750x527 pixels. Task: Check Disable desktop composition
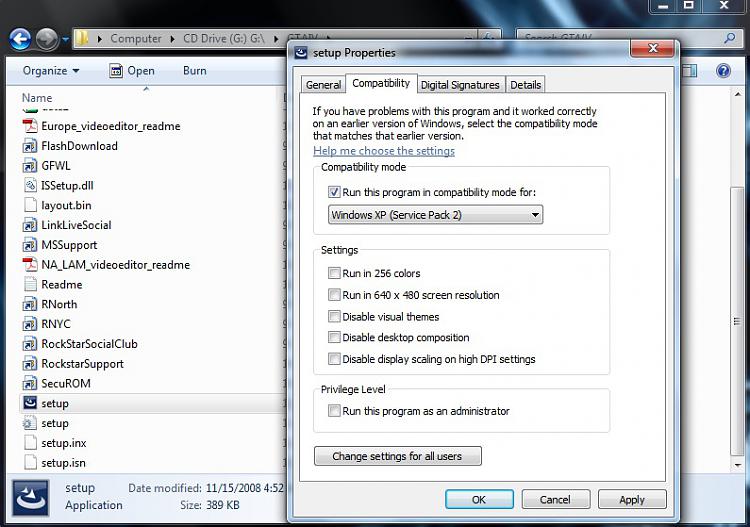tap(334, 337)
